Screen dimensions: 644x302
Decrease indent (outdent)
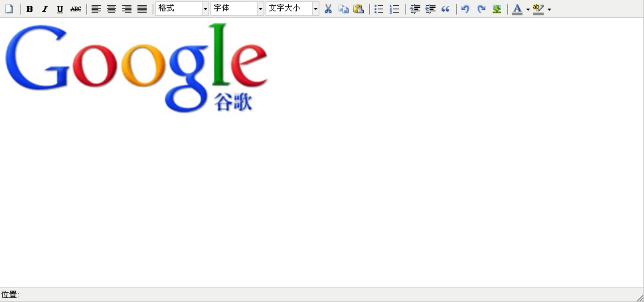click(x=415, y=9)
